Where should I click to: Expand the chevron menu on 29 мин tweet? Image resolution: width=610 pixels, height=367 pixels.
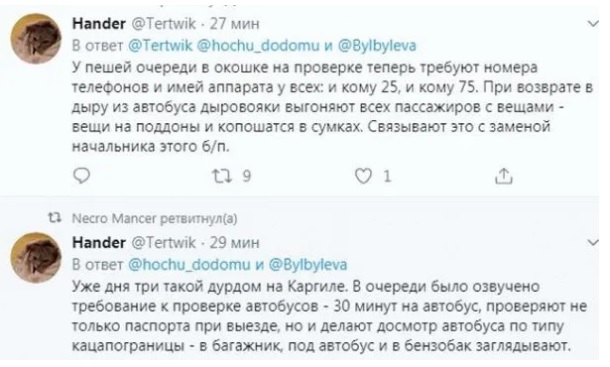pyautogui.click(x=593, y=243)
